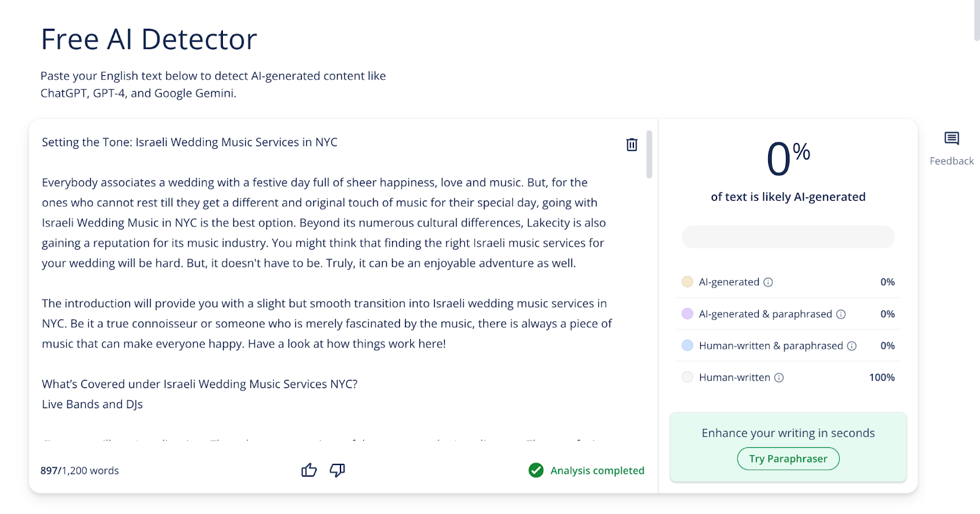Click the 897/1,200 words counter

click(x=80, y=471)
